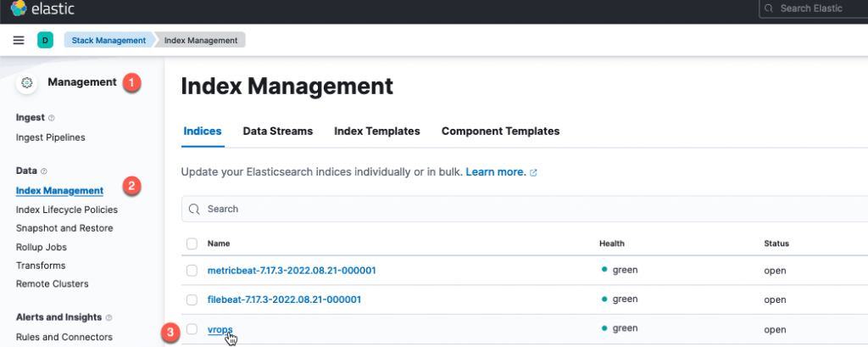This screenshot has width=868, height=347.
Task: Click the Alerts and Insights help icon
Action: coord(108,317)
